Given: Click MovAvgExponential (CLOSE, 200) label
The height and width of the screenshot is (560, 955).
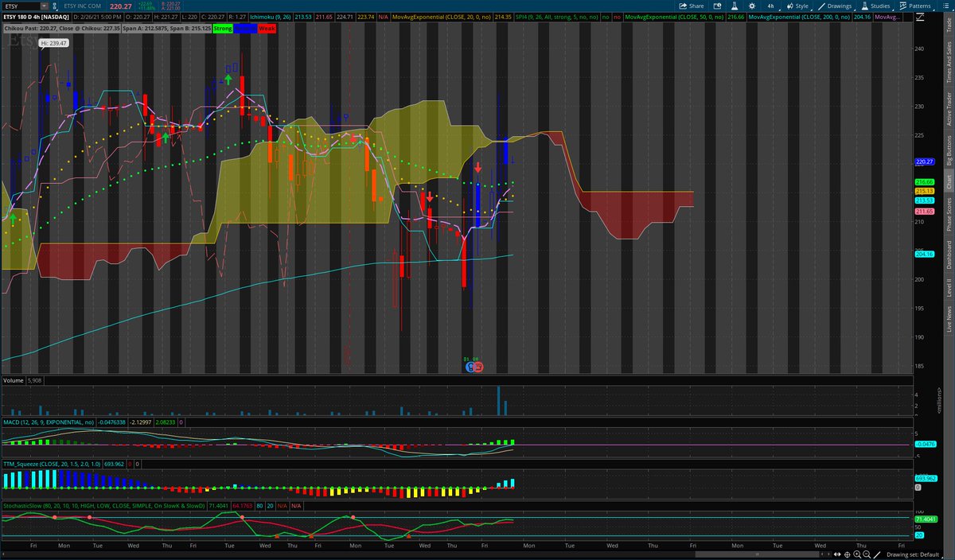Looking at the screenshot, I should pos(799,17).
